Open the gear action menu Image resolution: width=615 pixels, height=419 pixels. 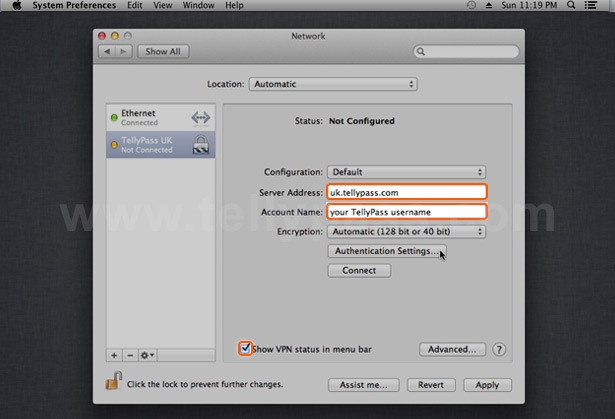147,355
